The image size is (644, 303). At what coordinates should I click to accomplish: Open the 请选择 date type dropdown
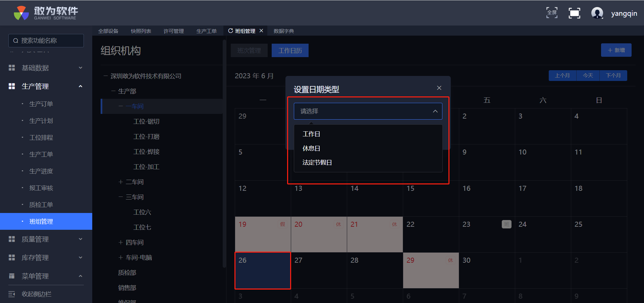click(368, 111)
